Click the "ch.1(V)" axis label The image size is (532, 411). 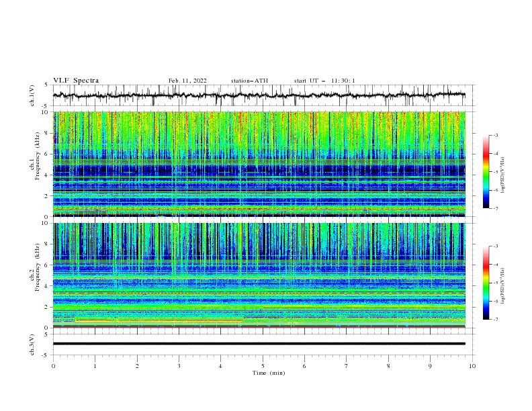click(x=32, y=95)
